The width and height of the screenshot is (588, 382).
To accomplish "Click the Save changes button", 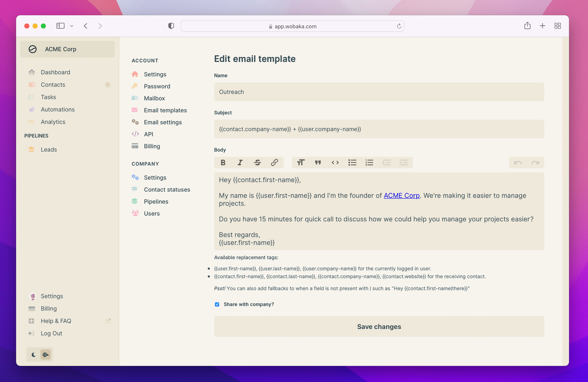I will pyautogui.click(x=379, y=327).
